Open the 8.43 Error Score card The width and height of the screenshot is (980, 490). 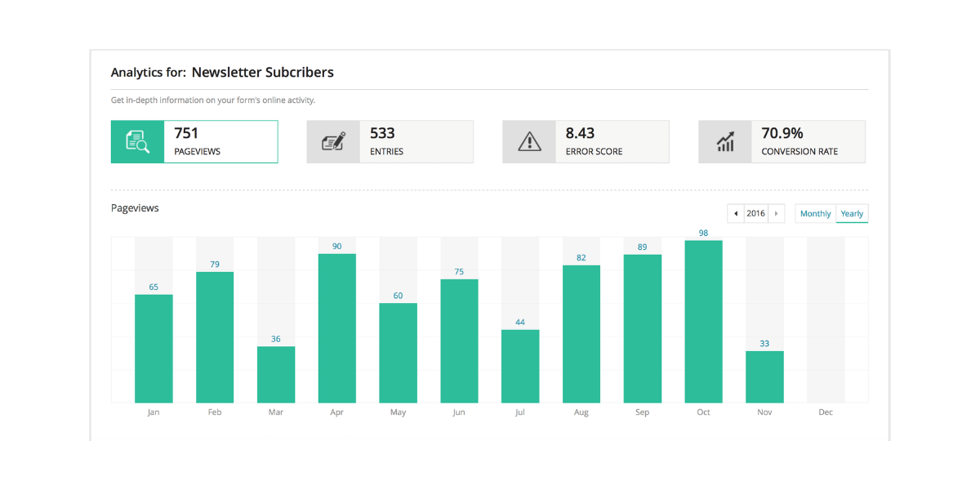(x=612, y=142)
